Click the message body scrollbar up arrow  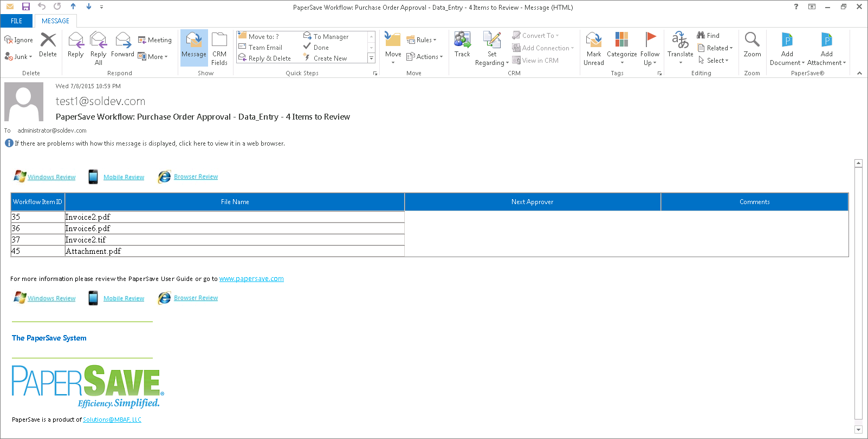coord(858,163)
